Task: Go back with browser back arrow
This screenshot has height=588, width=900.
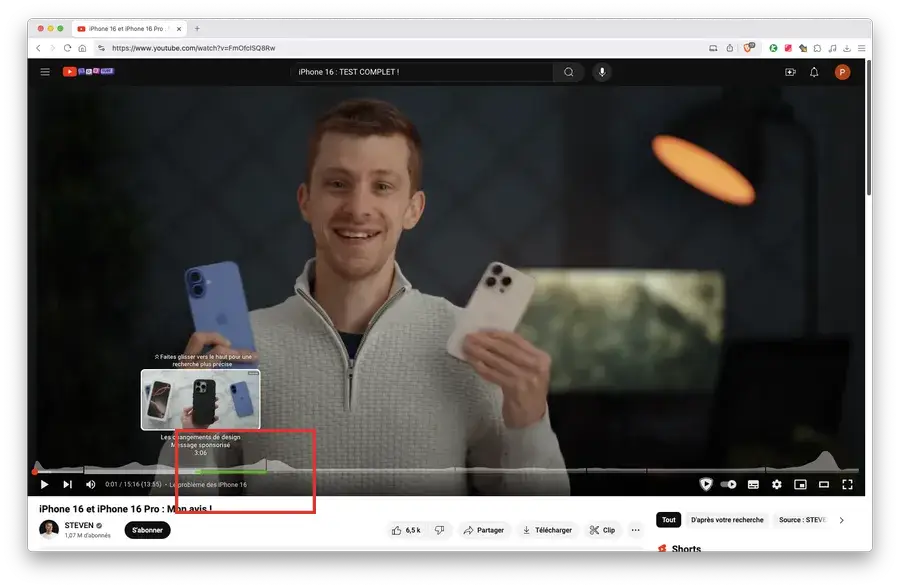Action: click(38, 48)
